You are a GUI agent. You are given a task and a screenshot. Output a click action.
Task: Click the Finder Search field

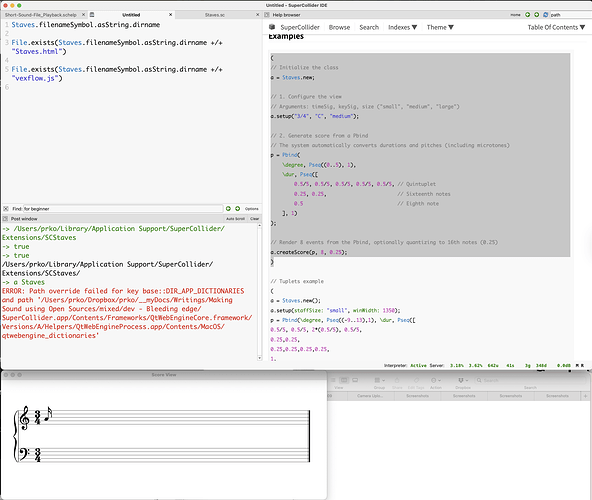coord(530,380)
